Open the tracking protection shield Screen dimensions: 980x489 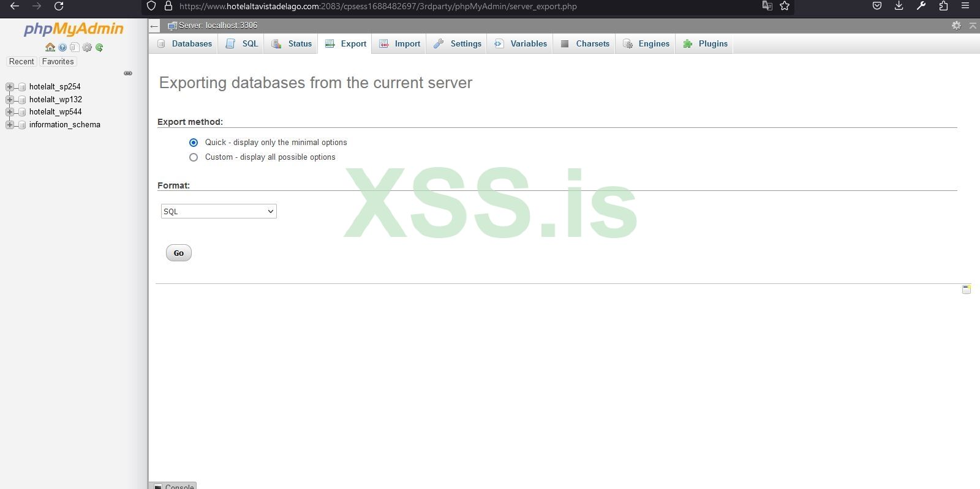152,6
